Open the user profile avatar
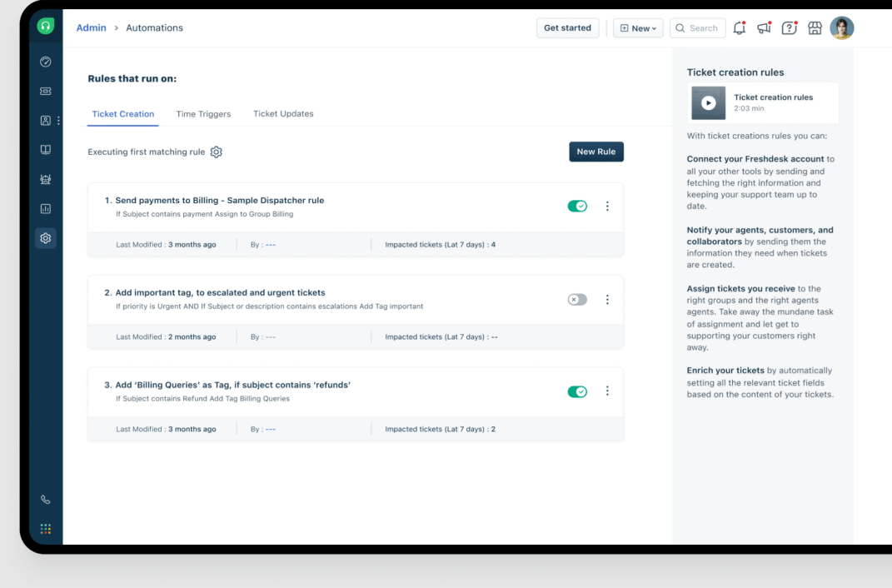The width and height of the screenshot is (892, 588). pyautogui.click(x=842, y=27)
